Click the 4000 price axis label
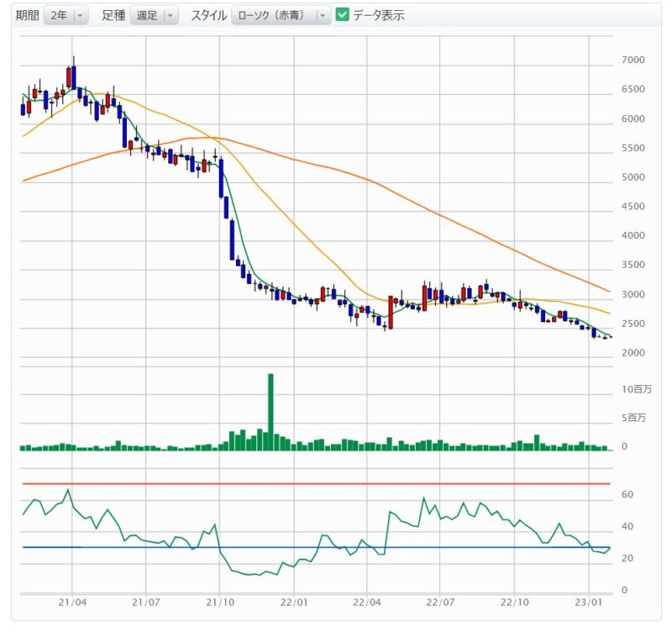This screenshot has height=632, width=672. tap(633, 235)
